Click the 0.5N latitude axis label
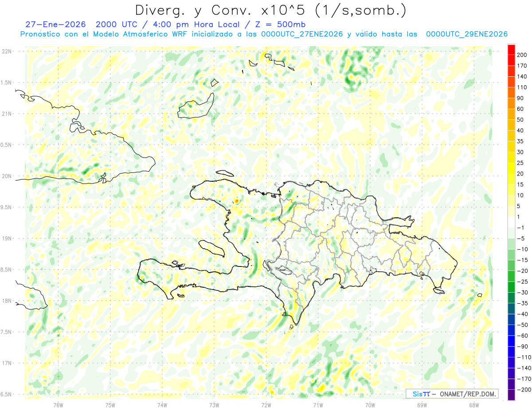The height and width of the screenshot is (411, 532). click(6, 145)
